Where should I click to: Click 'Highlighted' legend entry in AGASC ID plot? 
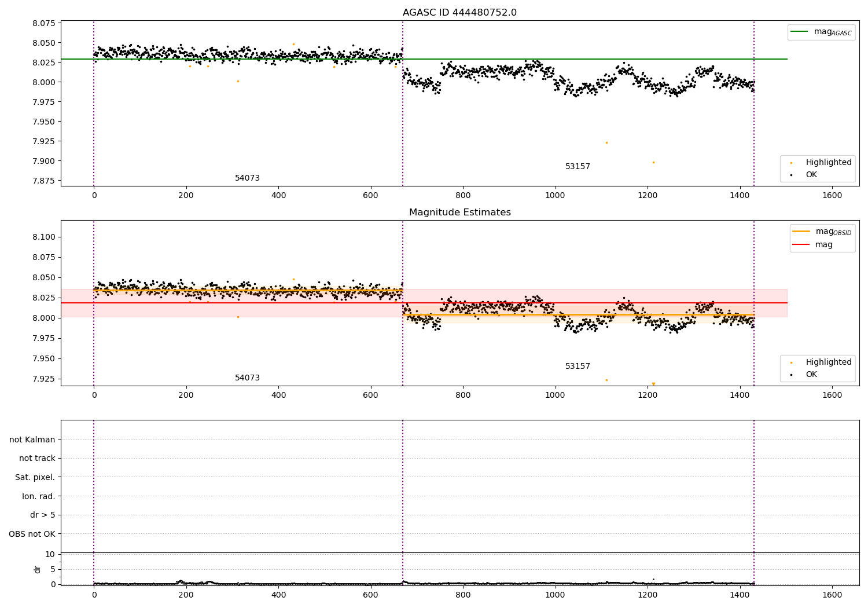pos(828,163)
